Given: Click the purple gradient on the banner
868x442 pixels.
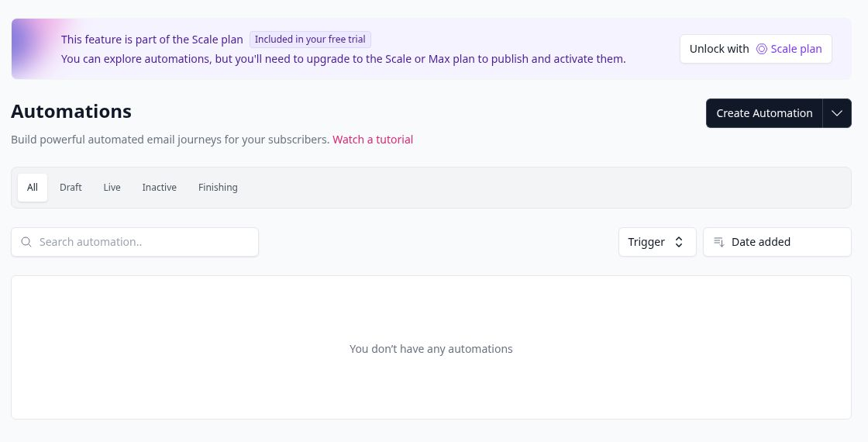Looking at the screenshot, I should point(34,49).
